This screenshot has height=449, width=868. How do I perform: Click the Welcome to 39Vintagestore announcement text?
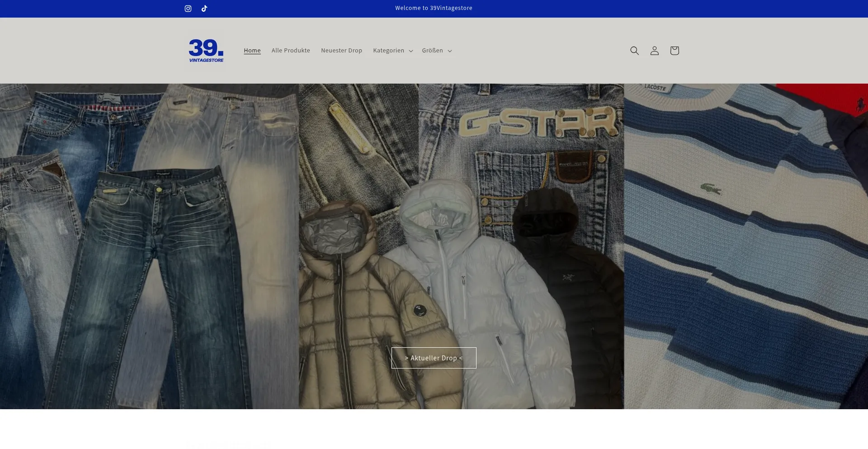click(x=434, y=8)
